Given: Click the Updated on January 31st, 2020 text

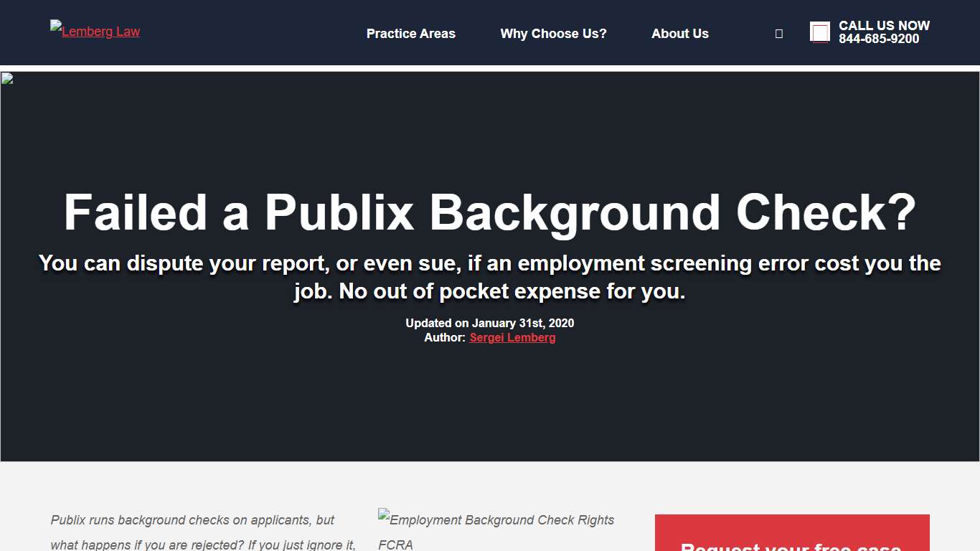Looking at the screenshot, I should 490,323.
